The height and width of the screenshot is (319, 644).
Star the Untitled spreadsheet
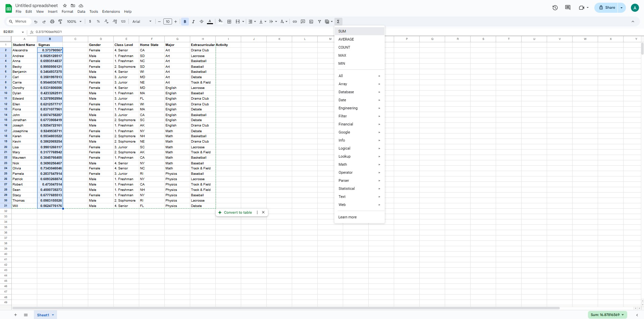(65, 6)
